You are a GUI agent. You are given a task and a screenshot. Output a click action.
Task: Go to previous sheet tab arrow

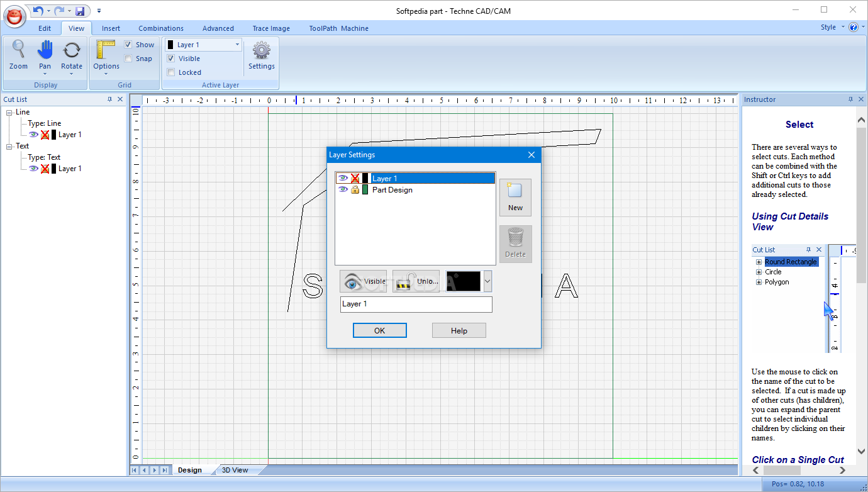(145, 470)
